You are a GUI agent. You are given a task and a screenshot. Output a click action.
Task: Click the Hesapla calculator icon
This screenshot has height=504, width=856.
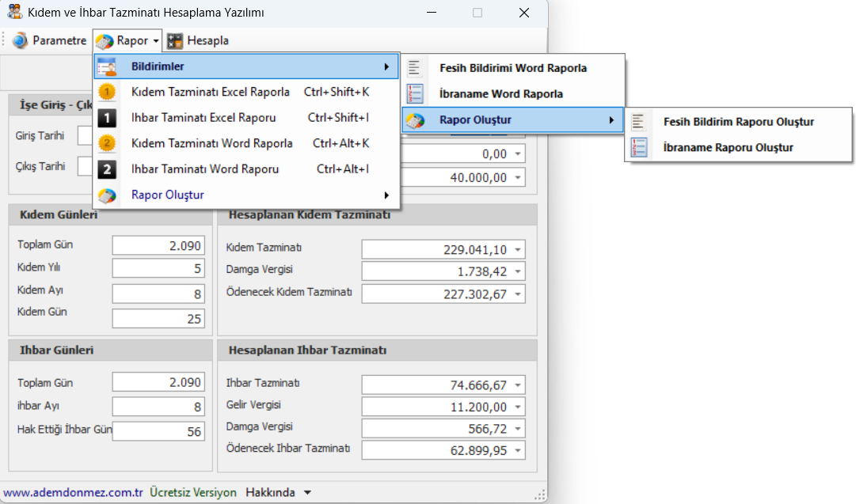coord(175,40)
